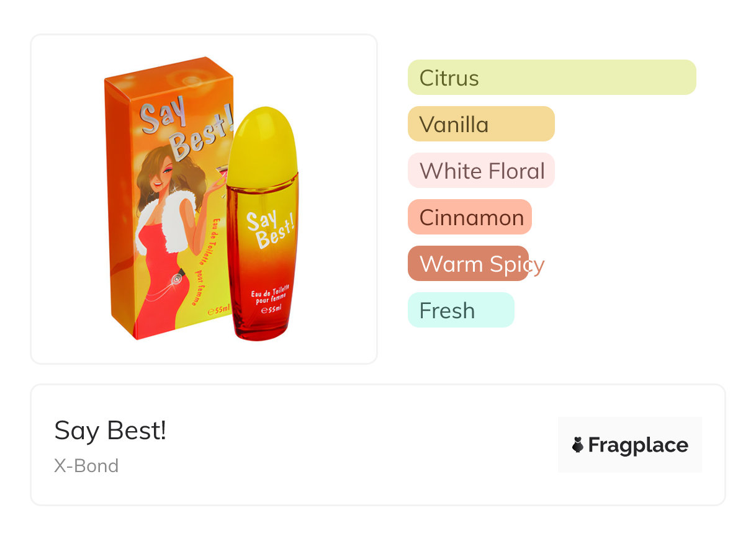Image resolution: width=756 pixels, height=536 pixels.
Task: Click the red perfume bottle body
Action: pyautogui.click(x=264, y=261)
